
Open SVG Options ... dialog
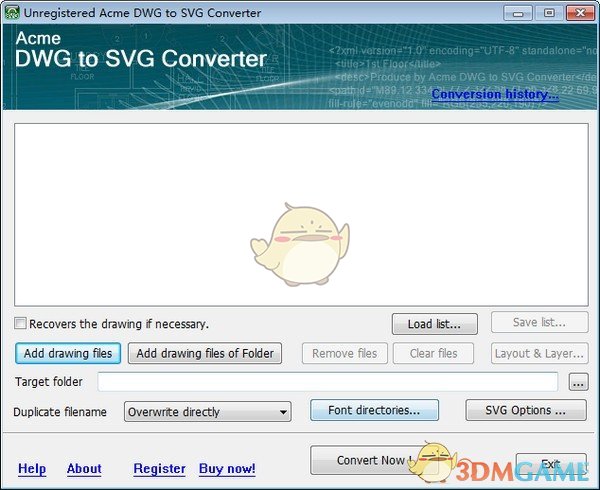(526, 410)
